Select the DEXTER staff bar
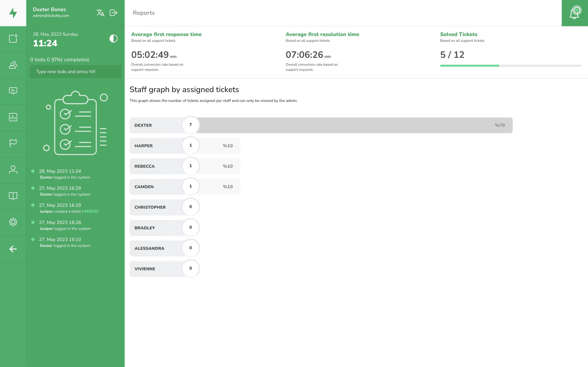The height and width of the screenshot is (367, 588). [321, 126]
